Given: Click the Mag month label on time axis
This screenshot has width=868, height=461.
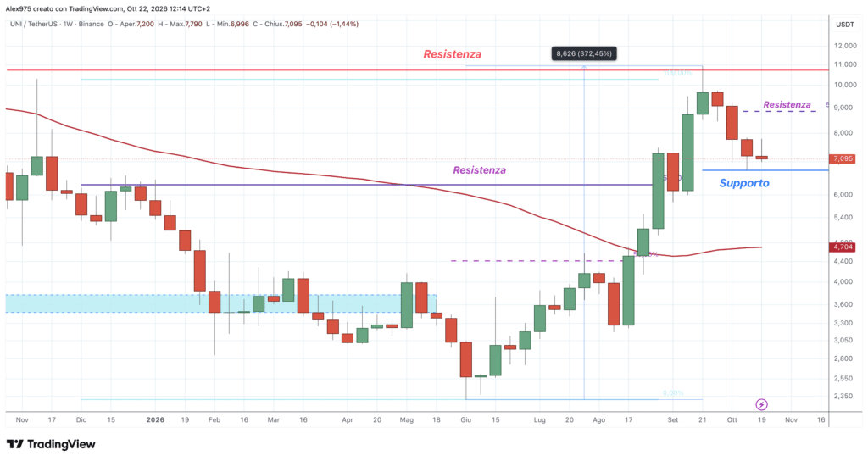Looking at the screenshot, I should (x=407, y=420).
